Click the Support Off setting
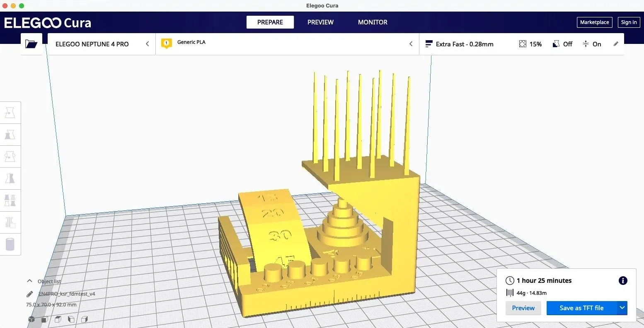 (x=562, y=44)
